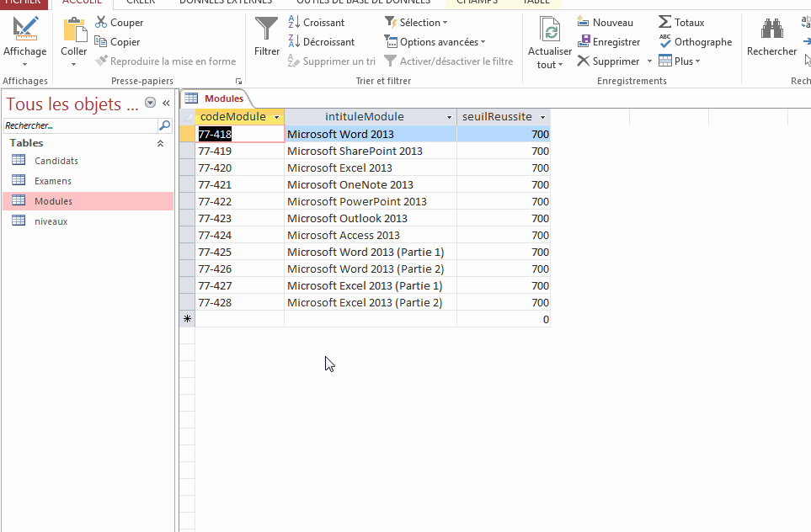Click Microsoft Word 2013 (Partie 2) cell
The width and height of the screenshot is (811, 532).
(371, 269)
